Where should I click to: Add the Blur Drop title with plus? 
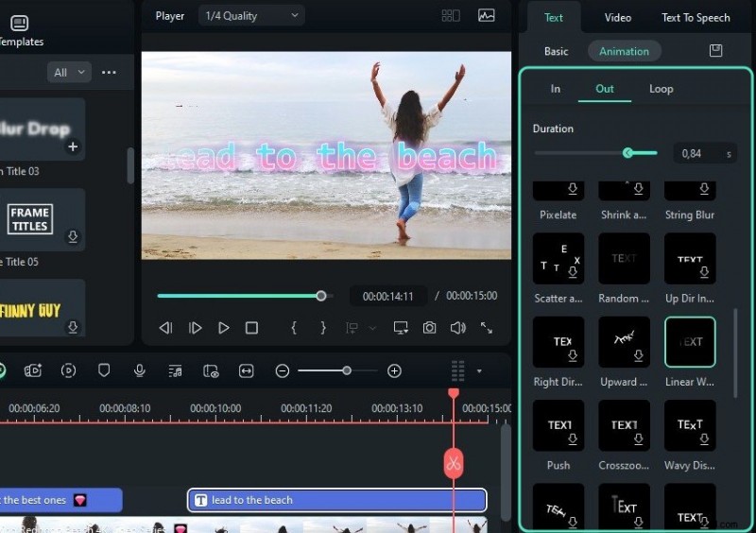point(73,146)
